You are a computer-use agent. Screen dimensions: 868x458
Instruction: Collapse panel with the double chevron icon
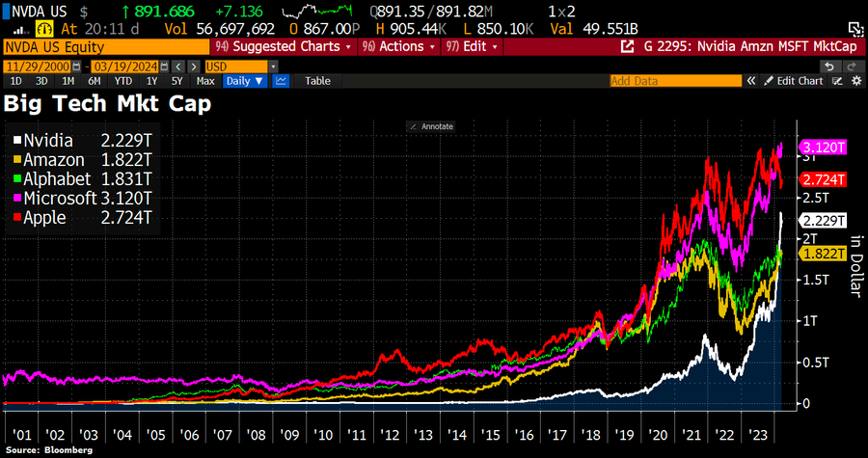[751, 81]
